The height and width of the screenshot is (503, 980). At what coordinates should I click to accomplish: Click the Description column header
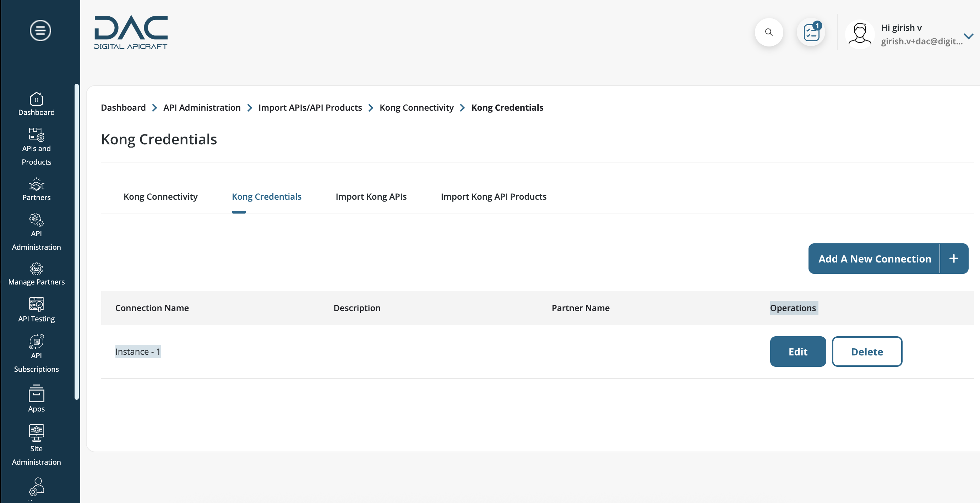coord(357,308)
